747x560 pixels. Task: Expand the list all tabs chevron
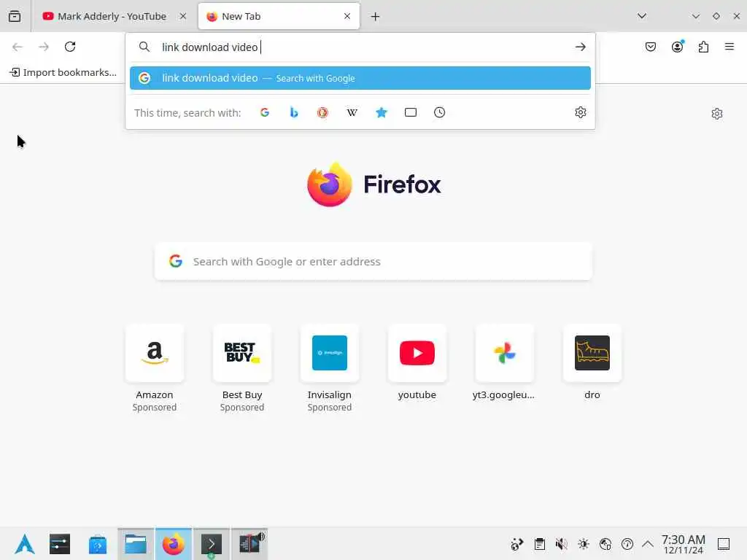(642, 16)
